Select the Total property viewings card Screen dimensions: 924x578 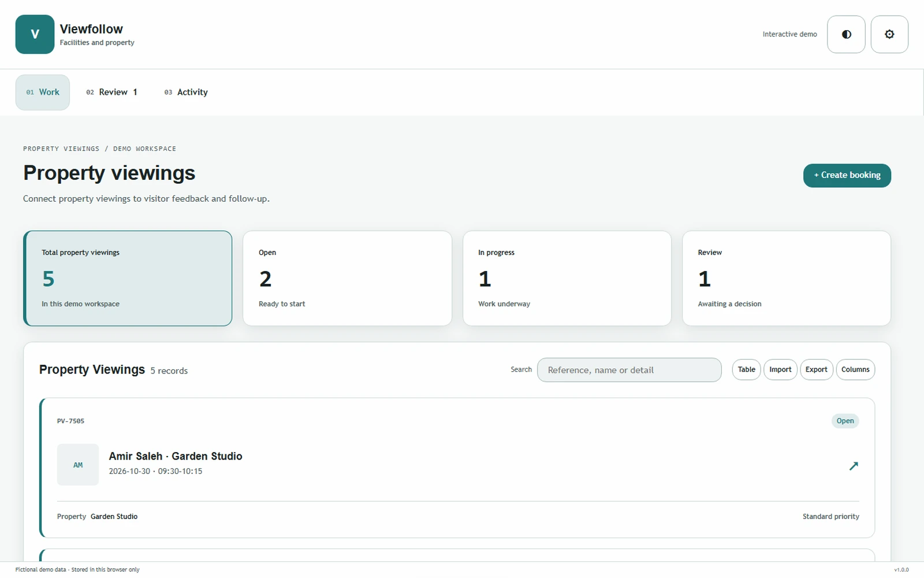[x=128, y=278]
